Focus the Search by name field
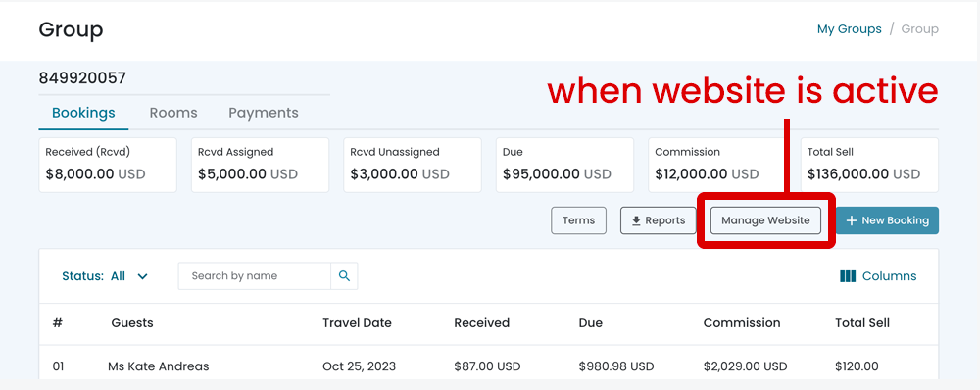This screenshot has width=980, height=390. (255, 275)
